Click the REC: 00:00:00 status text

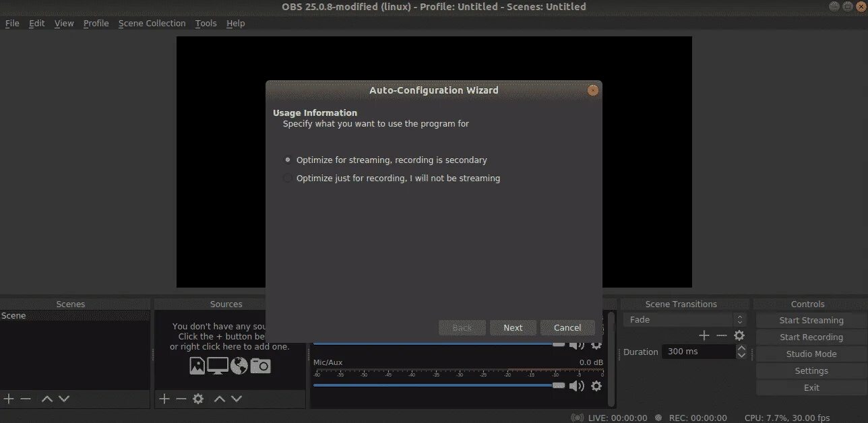[x=698, y=418]
